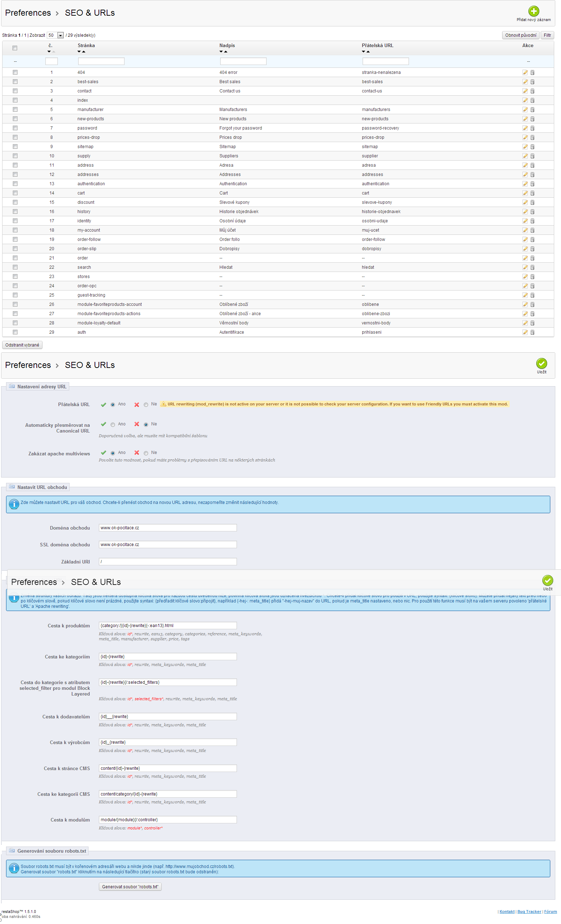Screen dimensions: 561x924
Task: Delete the password row
Action: [x=532, y=128]
